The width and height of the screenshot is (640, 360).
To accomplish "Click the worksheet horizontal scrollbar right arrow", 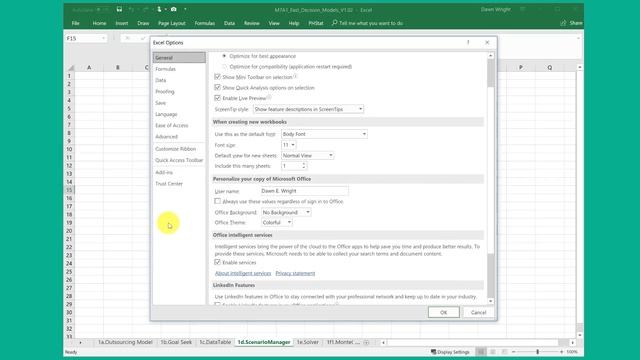I will (573, 342).
